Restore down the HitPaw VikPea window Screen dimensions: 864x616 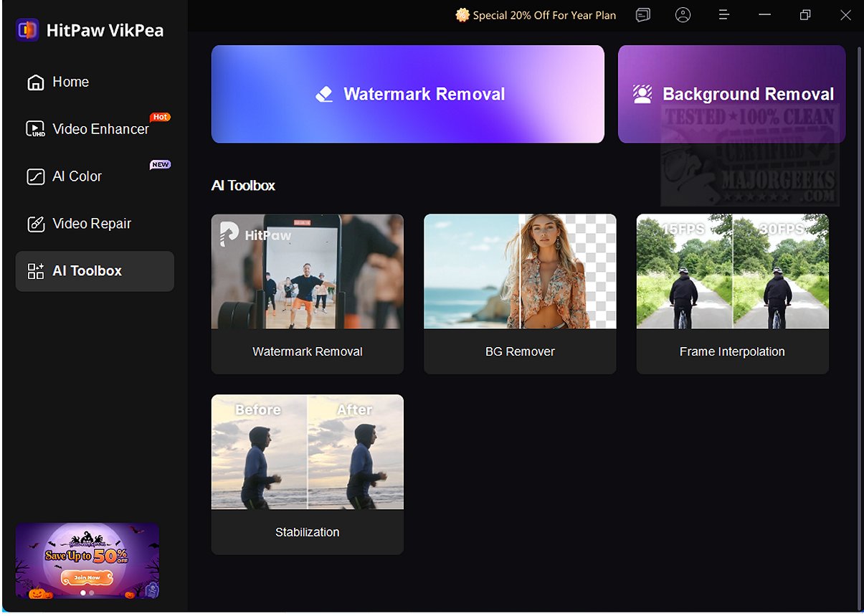pyautogui.click(x=805, y=15)
